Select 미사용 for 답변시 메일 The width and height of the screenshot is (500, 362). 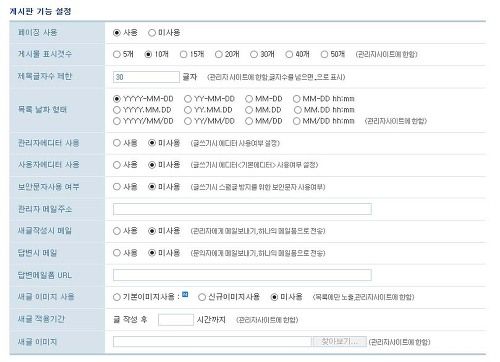coord(152,253)
